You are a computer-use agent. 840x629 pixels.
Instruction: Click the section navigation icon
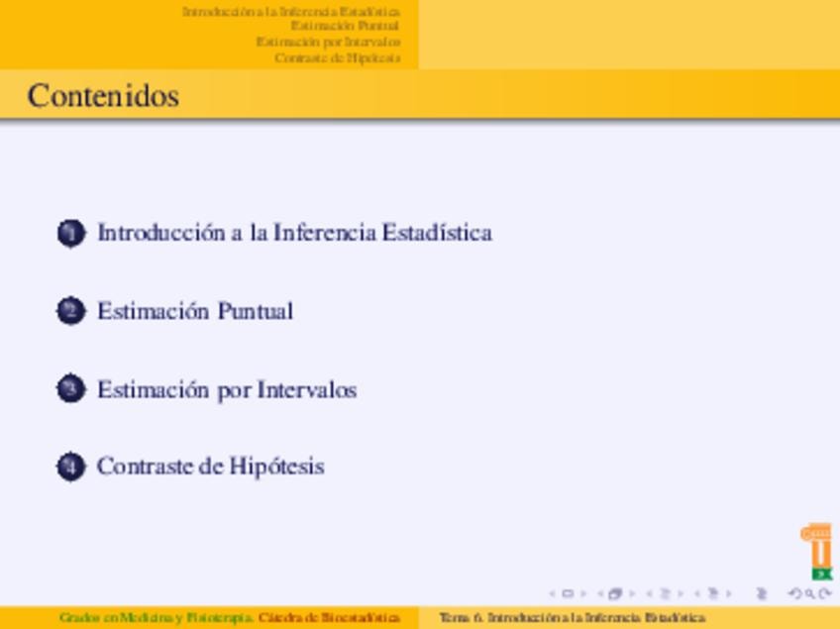713,593
